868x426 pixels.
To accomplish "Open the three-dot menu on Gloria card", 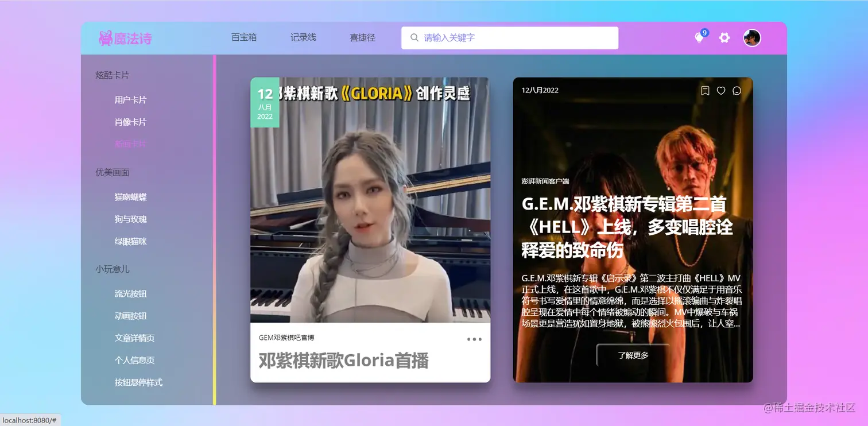I will coord(474,339).
